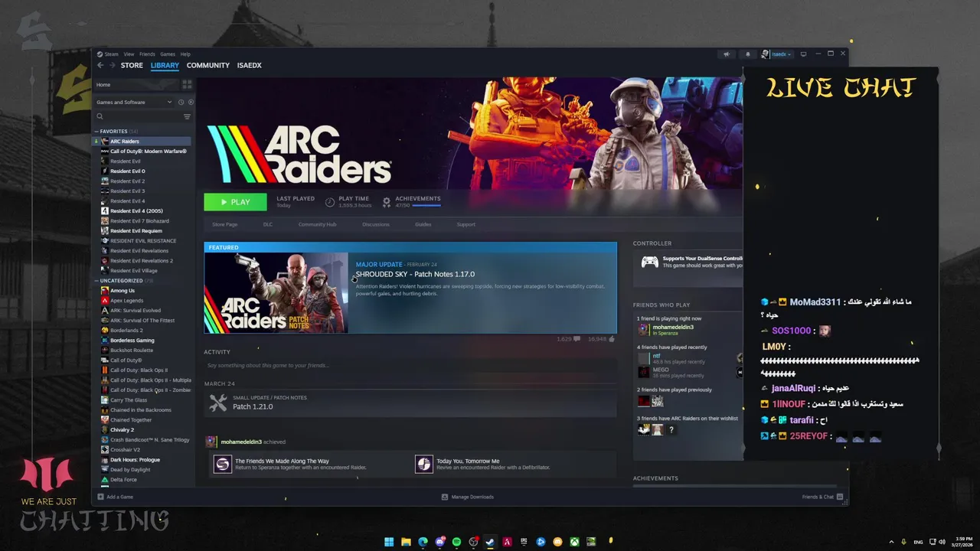This screenshot has width=980, height=551.
Task: Select Among Us in the library
Action: pos(122,291)
